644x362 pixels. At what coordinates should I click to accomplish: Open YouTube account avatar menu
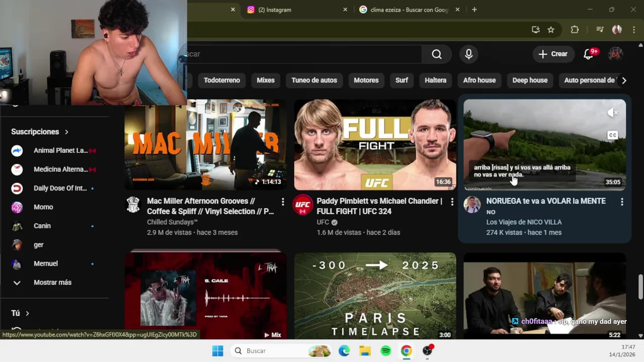tap(615, 54)
